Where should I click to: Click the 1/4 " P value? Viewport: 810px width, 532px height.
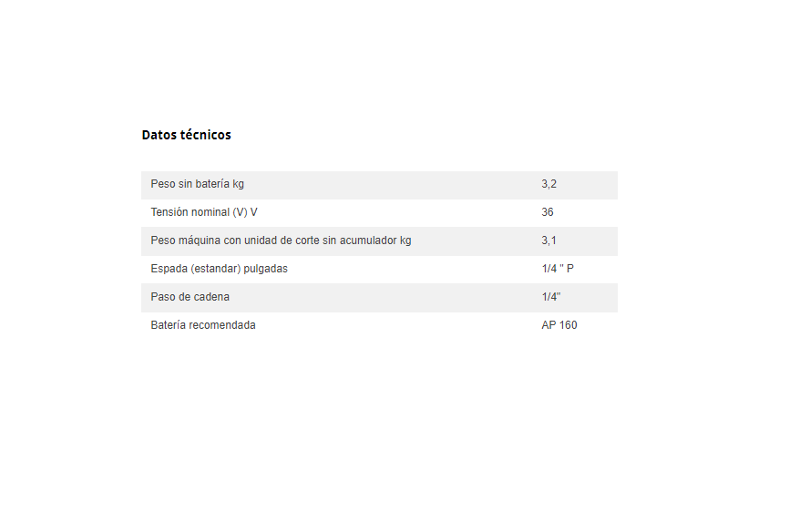[x=558, y=269]
